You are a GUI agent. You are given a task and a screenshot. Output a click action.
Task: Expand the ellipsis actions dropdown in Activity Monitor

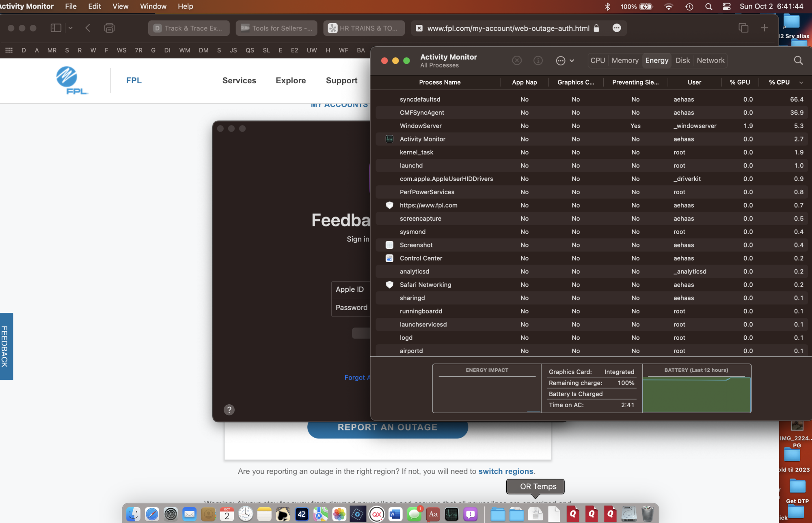(565, 61)
